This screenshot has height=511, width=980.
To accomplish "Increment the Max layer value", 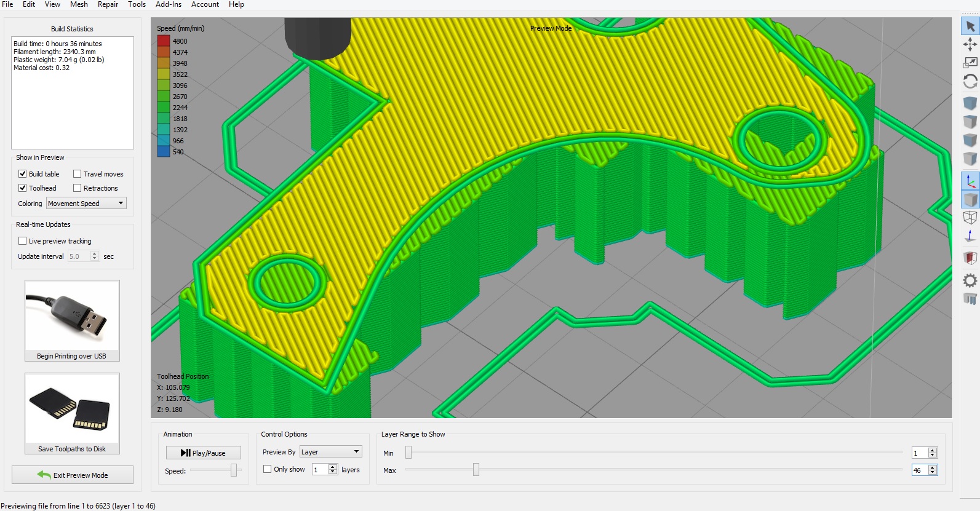I will click(933, 467).
